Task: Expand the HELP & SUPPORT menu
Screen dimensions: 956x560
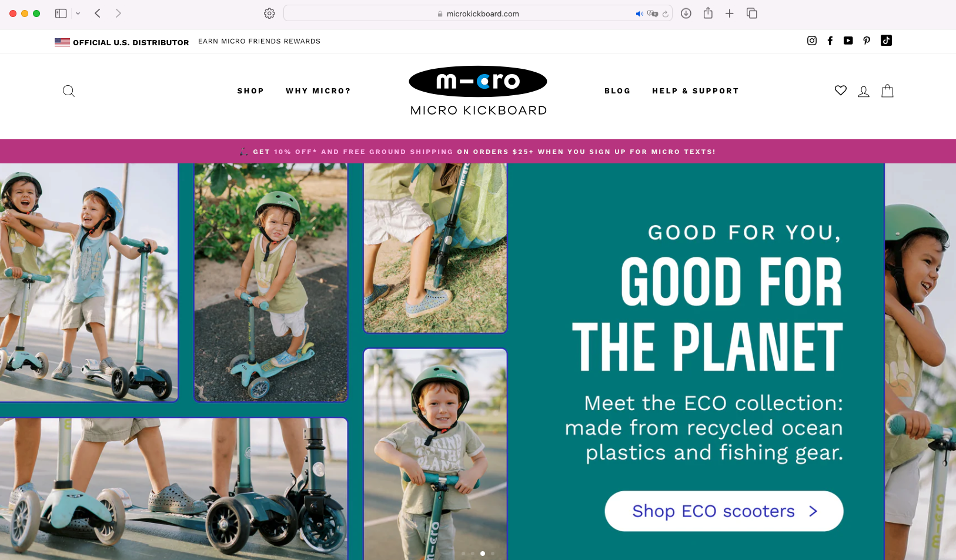Action: point(696,91)
